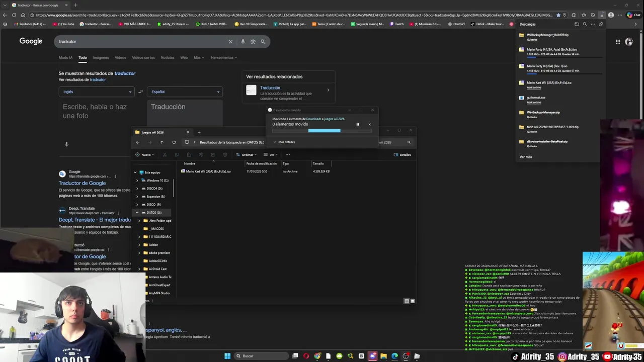
Task: Open the downloads folder icon in Descargas panel
Action: coord(577,24)
